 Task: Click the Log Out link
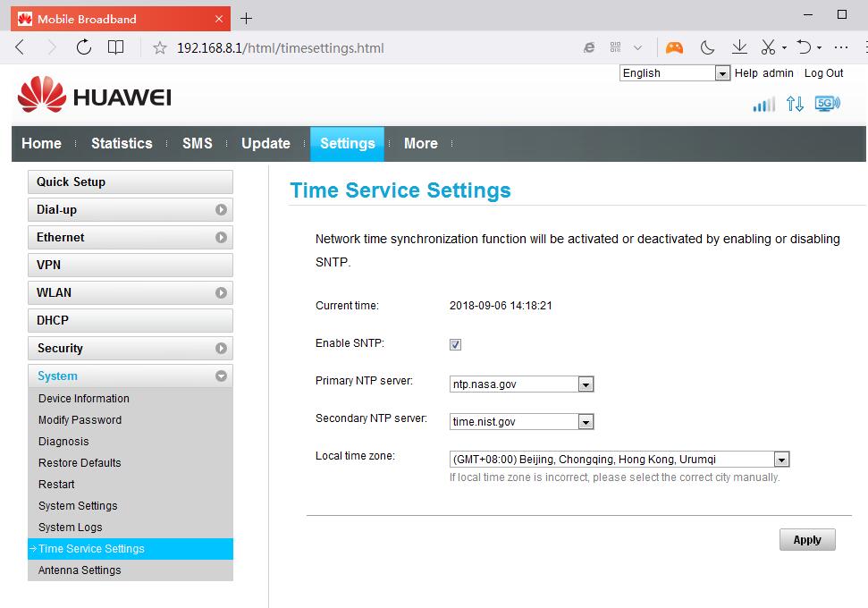coord(823,73)
